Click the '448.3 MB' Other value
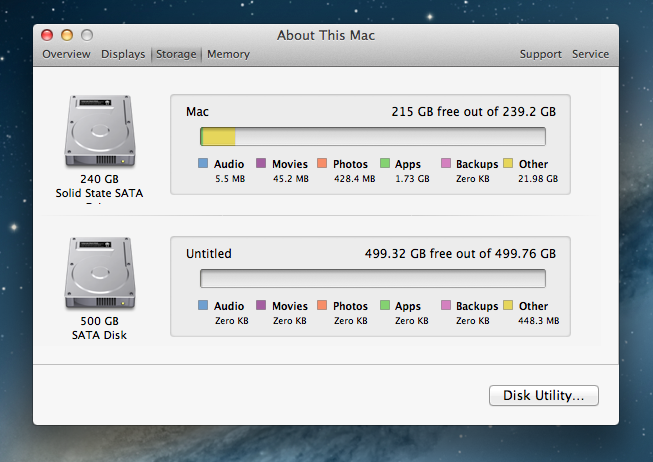The image size is (653, 462). click(538, 321)
